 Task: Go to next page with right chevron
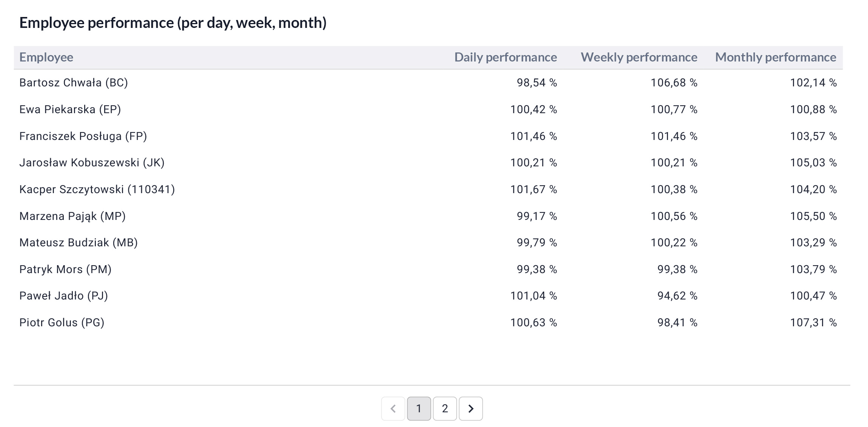pos(471,409)
